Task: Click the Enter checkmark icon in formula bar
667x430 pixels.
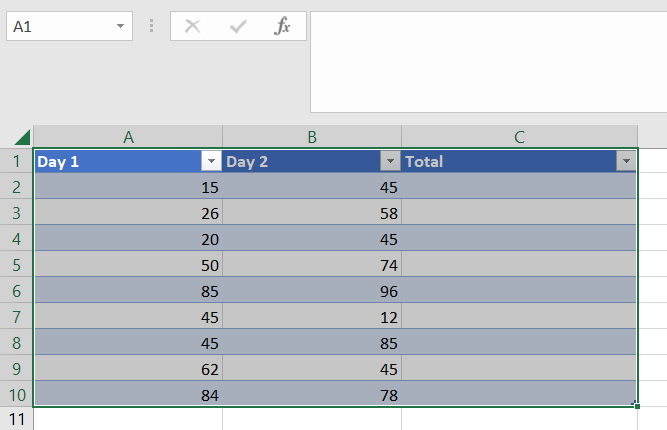Action: (x=238, y=27)
